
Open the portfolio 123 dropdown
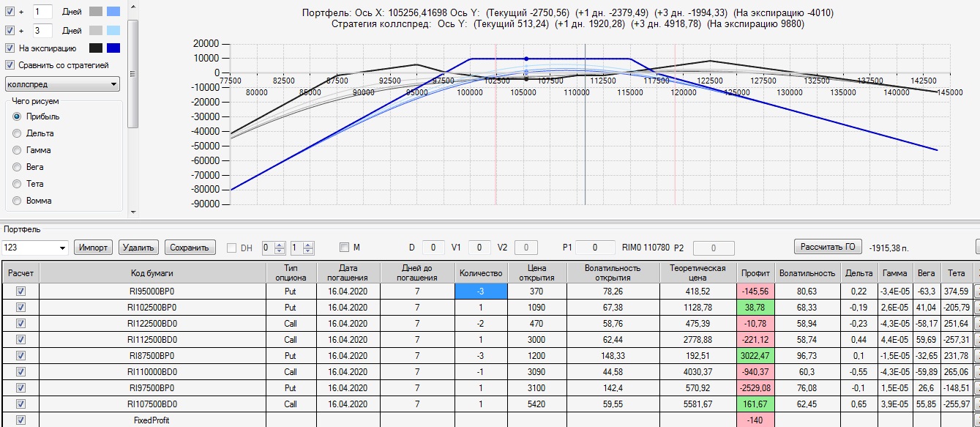point(35,248)
